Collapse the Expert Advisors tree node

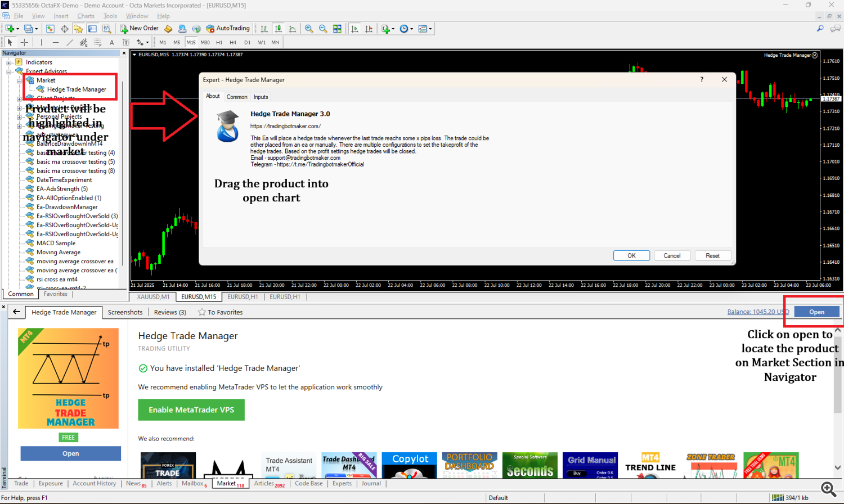click(9, 71)
